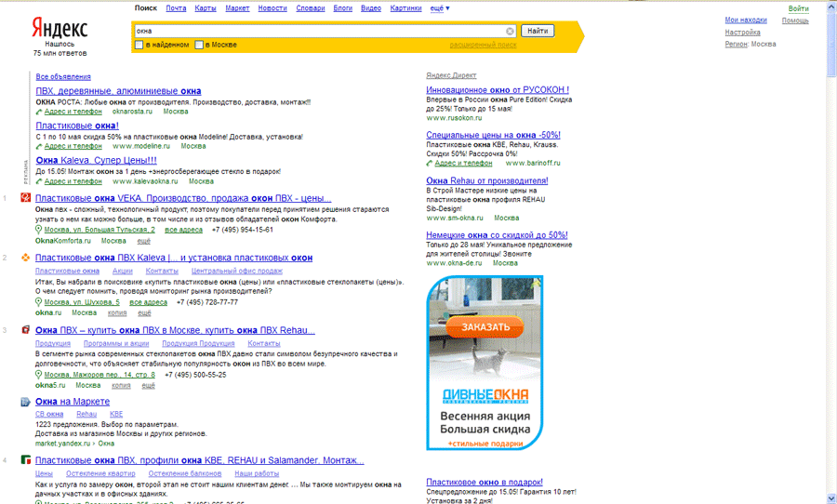Open the Блоги service tab

(342, 8)
